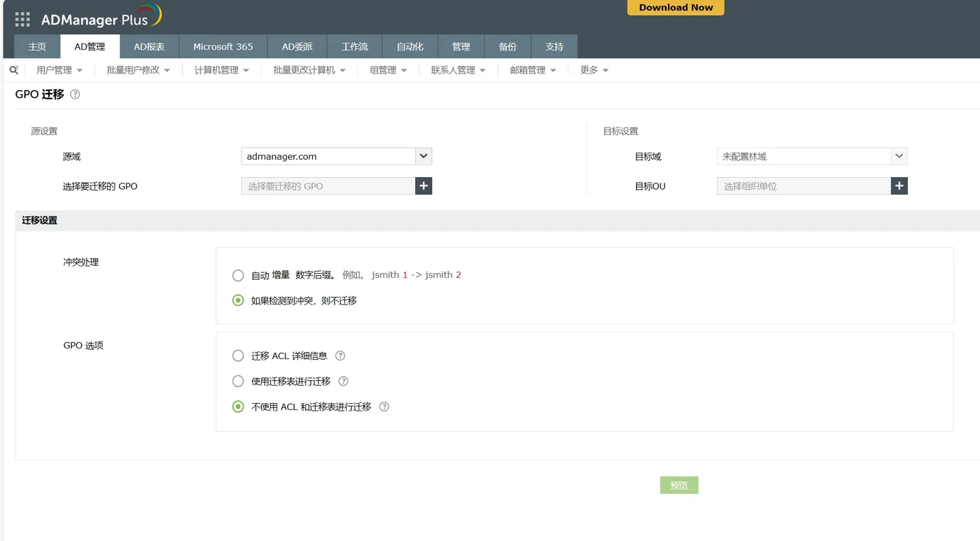Open the help tooltip for 迁移 ACL 详细信息

pyautogui.click(x=339, y=356)
